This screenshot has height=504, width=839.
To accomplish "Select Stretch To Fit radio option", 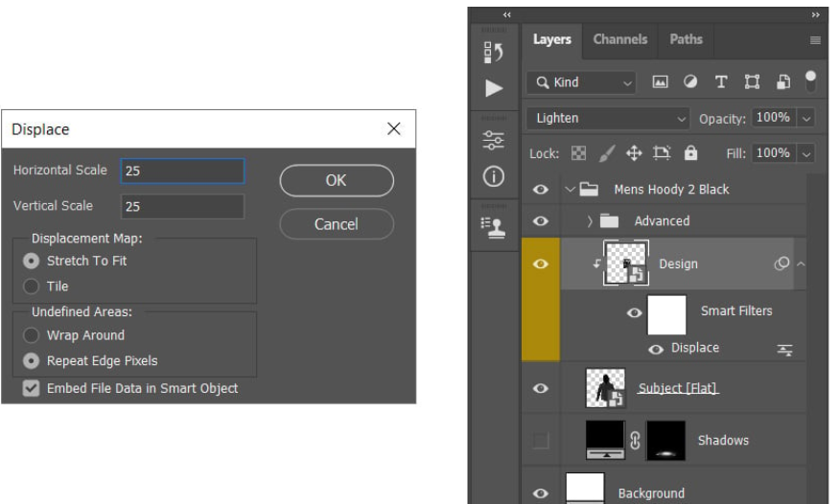I will (31, 261).
